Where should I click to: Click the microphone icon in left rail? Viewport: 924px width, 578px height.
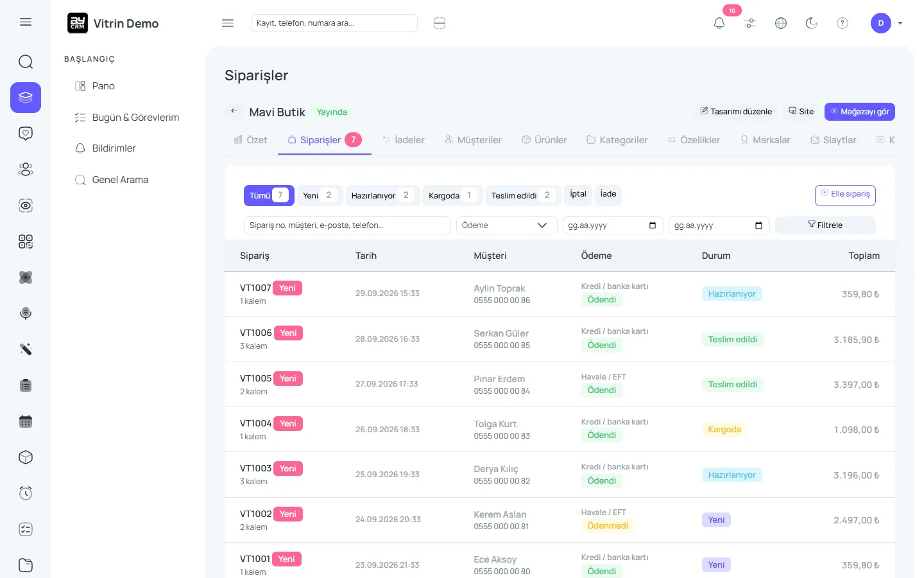26,313
